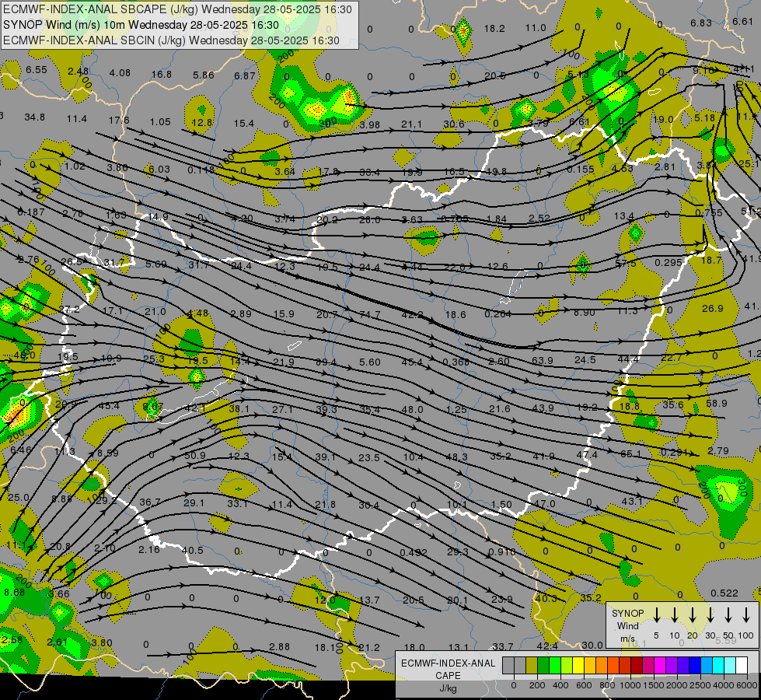Click the 800 tick label on color scale

607,685
